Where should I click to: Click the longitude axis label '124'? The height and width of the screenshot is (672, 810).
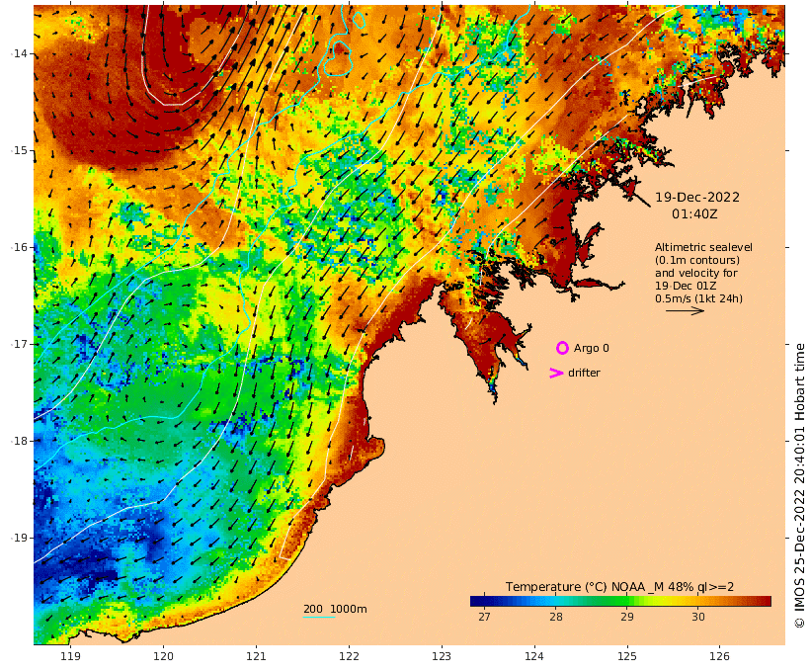[x=534, y=656]
